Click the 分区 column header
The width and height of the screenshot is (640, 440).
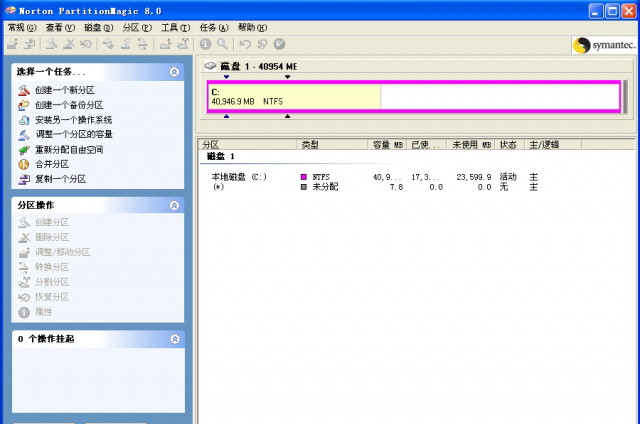click(248, 144)
